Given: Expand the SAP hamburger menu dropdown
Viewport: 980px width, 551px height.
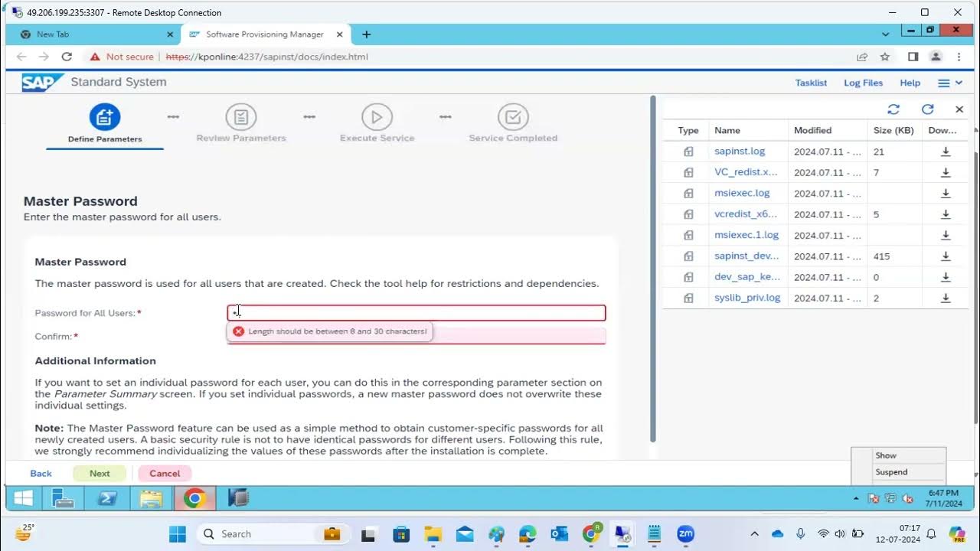Looking at the screenshot, I should pyautogui.click(x=950, y=83).
